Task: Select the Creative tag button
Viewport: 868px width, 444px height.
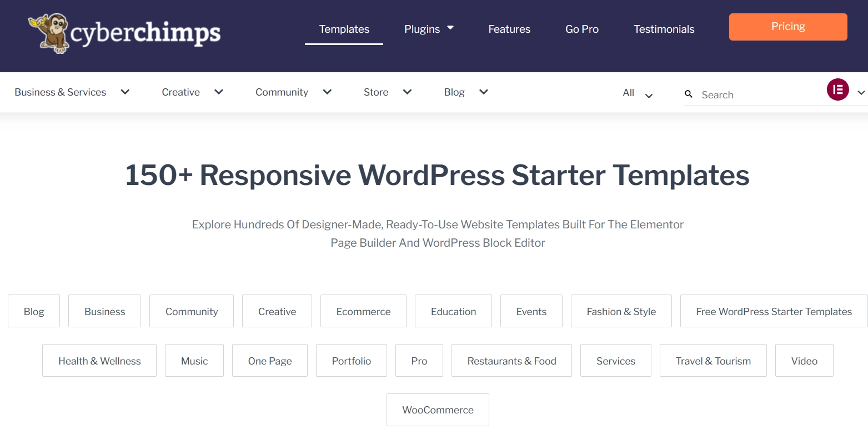Action: point(277,311)
